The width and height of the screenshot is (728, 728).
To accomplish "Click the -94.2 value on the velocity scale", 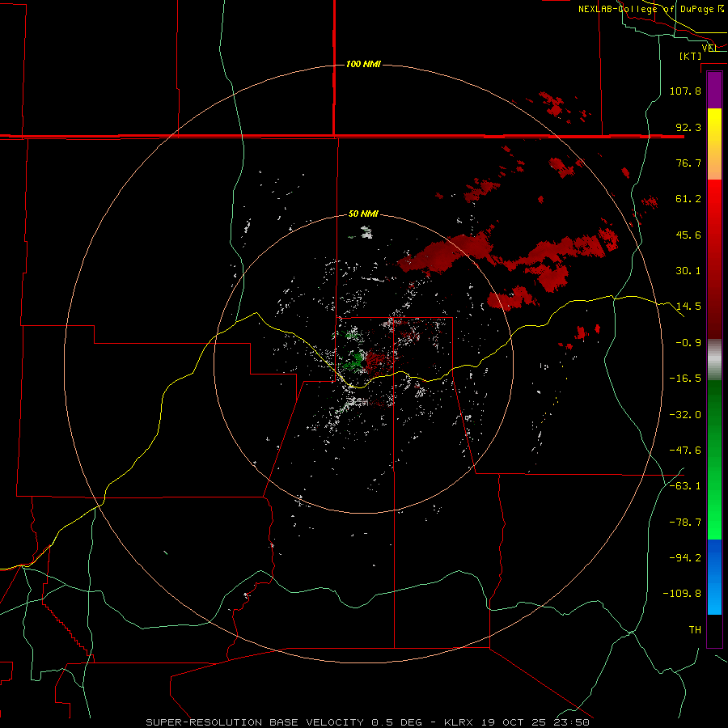I will tap(685, 558).
